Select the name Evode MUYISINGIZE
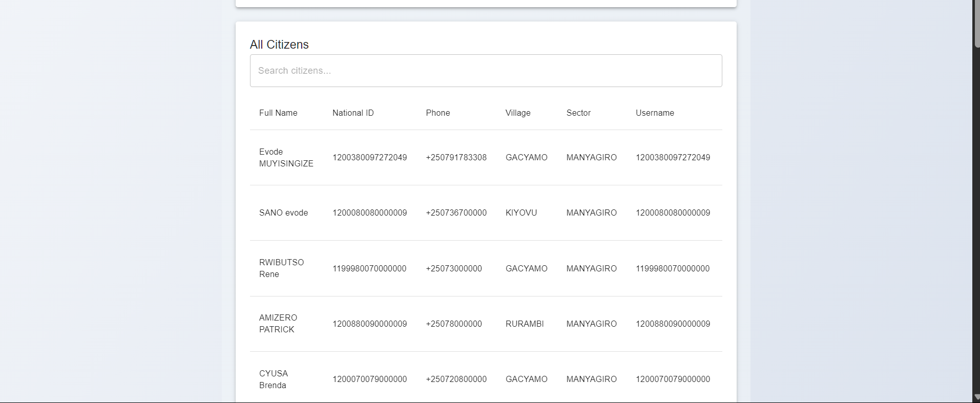The width and height of the screenshot is (980, 403). point(286,158)
